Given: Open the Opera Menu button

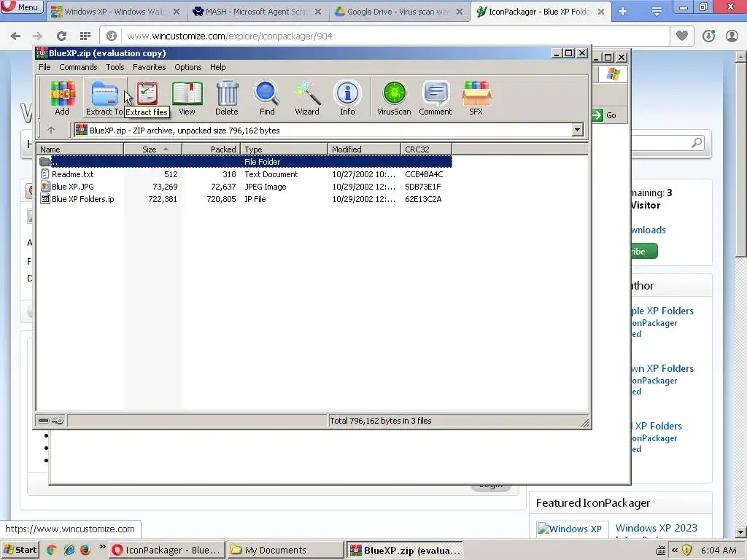Looking at the screenshot, I should click(21, 7).
